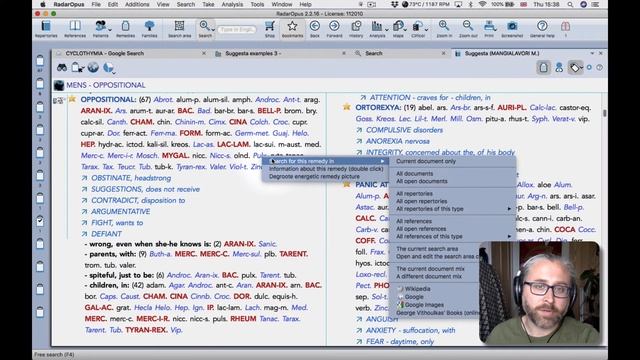Viewport: 640px width, 360px height.
Task: Switch to CYCLOTHYMIA - Google Search tab
Action: 104,53
